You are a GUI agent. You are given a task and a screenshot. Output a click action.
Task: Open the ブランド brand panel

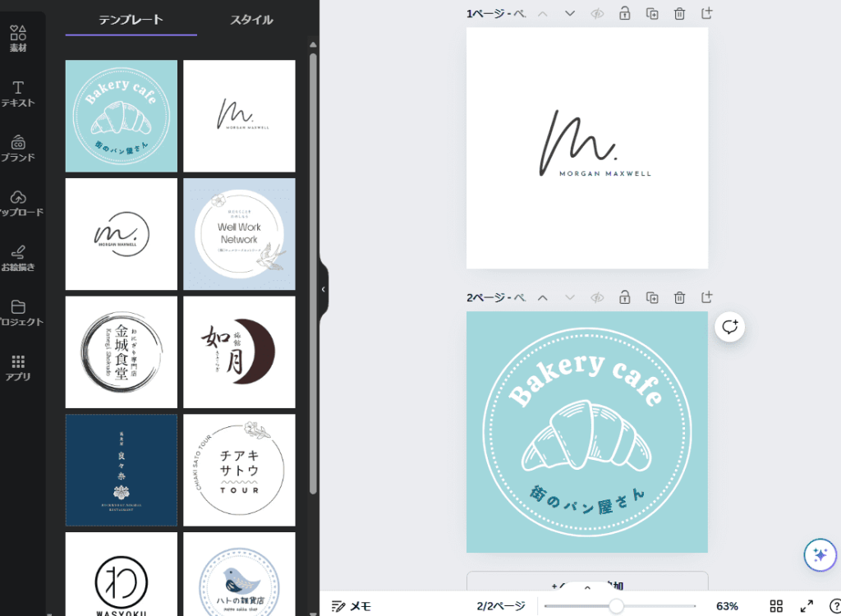pos(18,149)
